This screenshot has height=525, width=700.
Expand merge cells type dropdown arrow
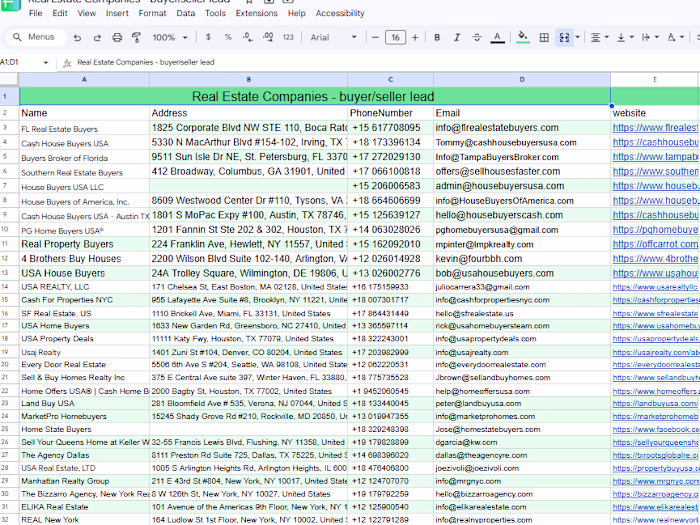(x=578, y=38)
